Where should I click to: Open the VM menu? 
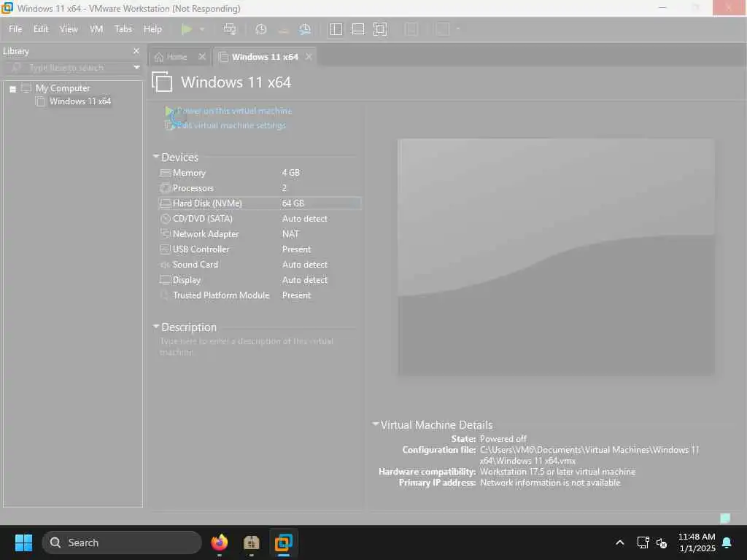pos(96,29)
